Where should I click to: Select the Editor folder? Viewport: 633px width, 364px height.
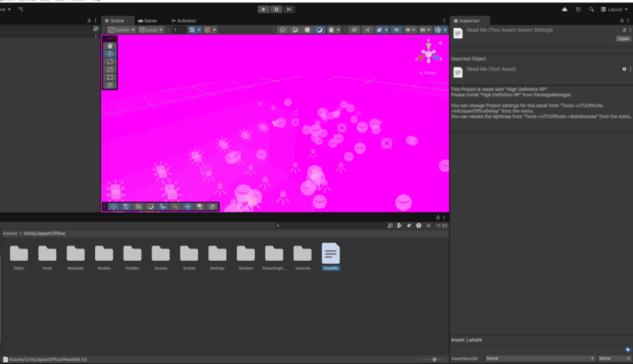pyautogui.click(x=19, y=256)
